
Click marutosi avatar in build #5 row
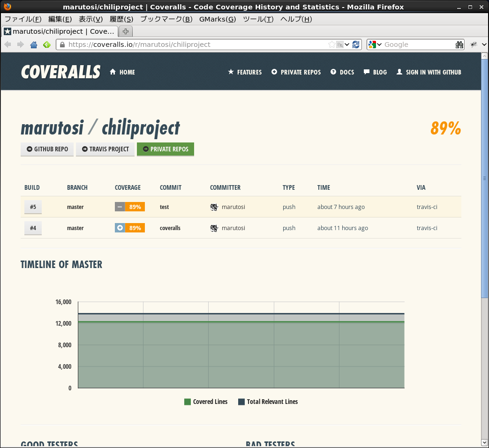tap(214, 207)
